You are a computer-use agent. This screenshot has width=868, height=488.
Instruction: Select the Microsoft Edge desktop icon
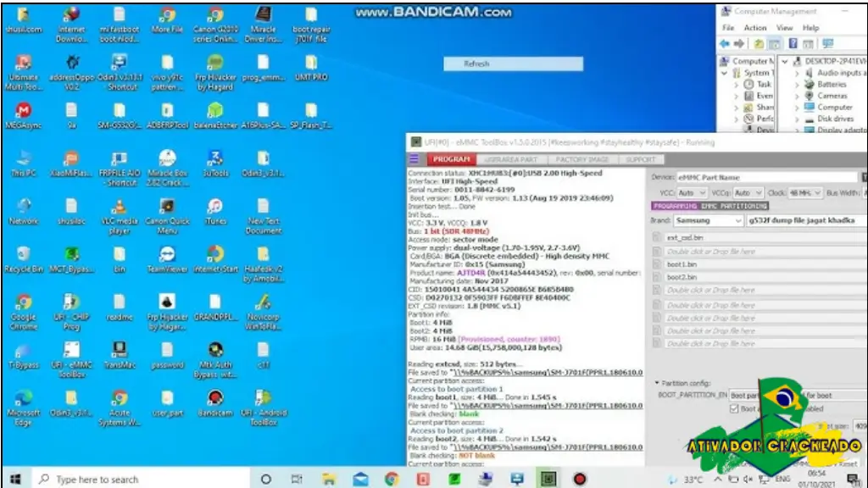click(x=23, y=408)
